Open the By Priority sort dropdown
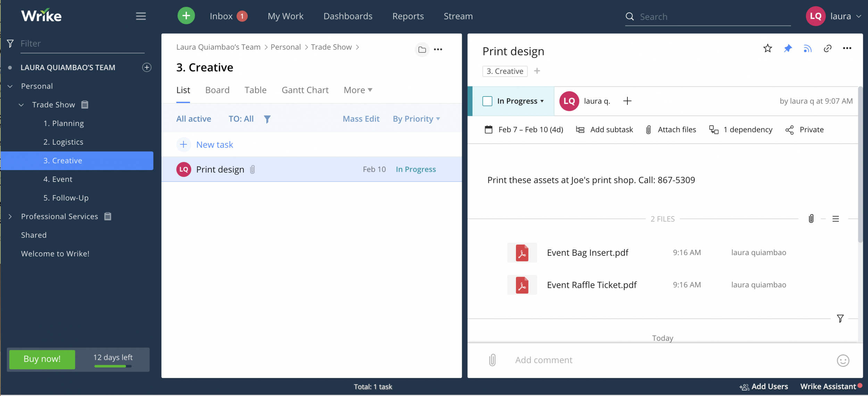 (x=416, y=119)
